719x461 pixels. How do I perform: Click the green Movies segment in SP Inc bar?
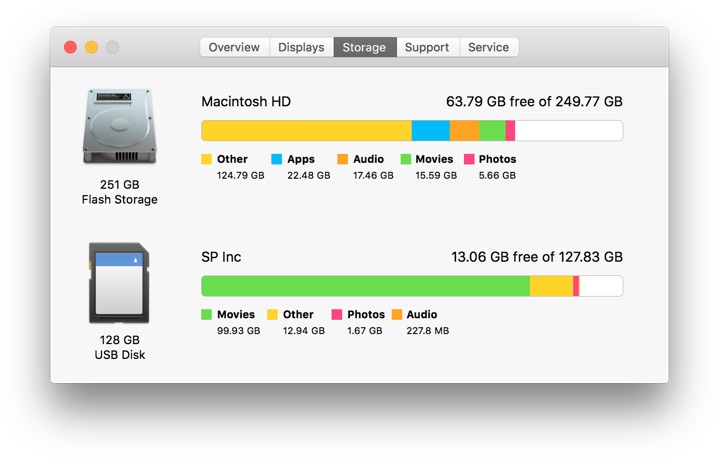point(365,286)
